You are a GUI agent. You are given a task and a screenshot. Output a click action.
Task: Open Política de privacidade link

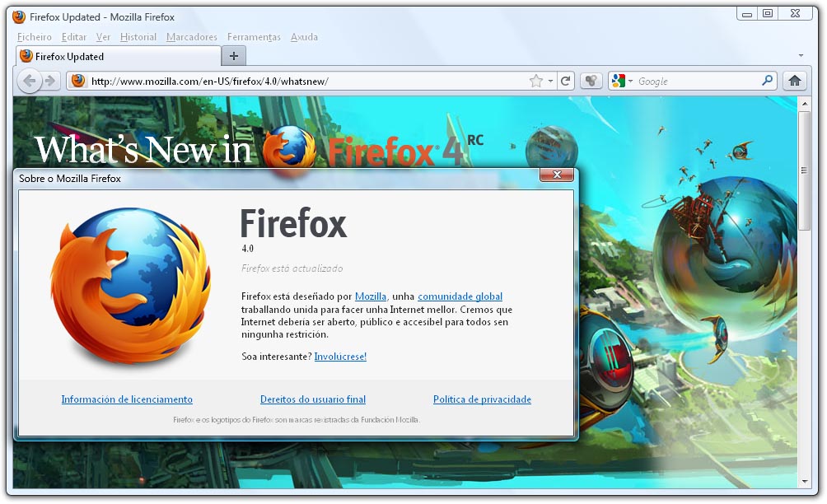click(482, 399)
